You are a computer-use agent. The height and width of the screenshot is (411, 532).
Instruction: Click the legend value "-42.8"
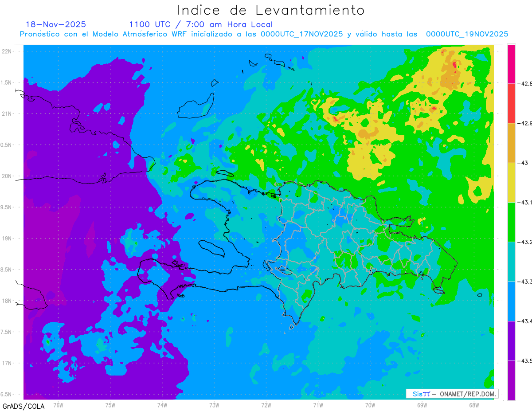(526, 84)
